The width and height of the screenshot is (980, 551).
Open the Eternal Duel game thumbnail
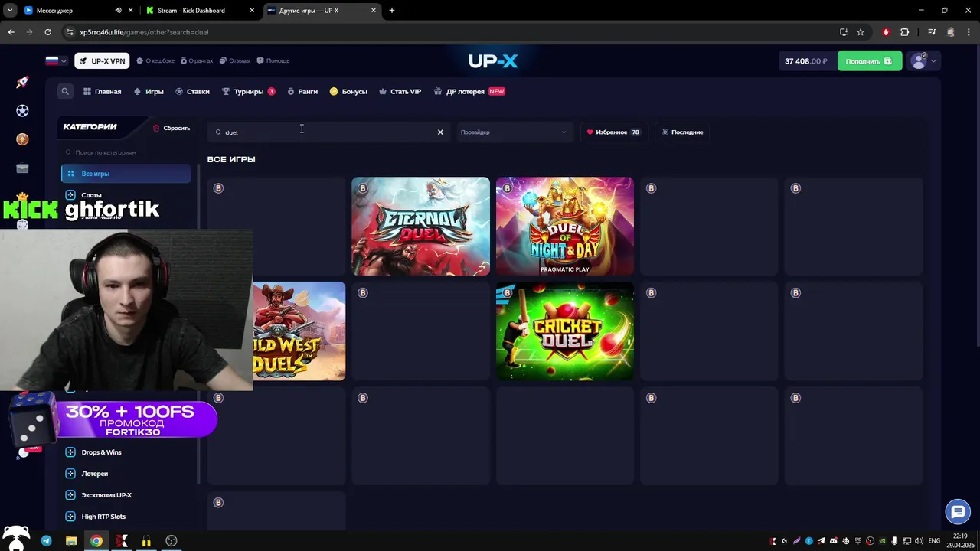[420, 227]
